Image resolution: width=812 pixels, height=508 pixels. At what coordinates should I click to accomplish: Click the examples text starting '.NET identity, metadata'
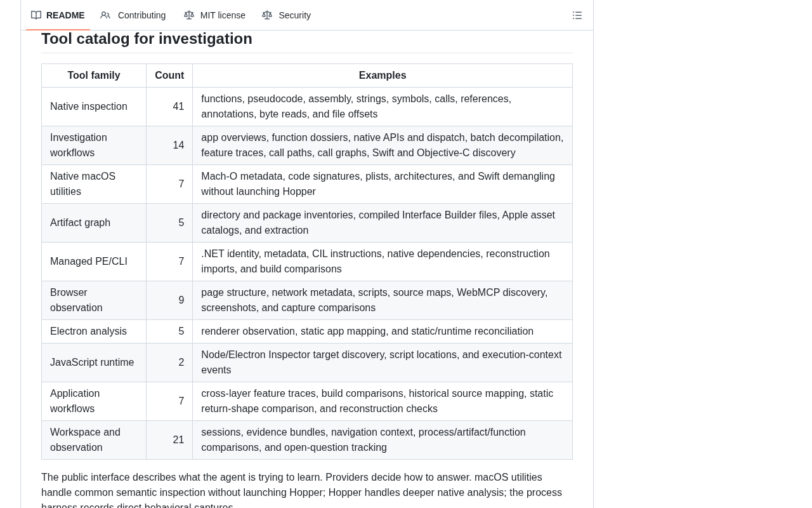[376, 262]
